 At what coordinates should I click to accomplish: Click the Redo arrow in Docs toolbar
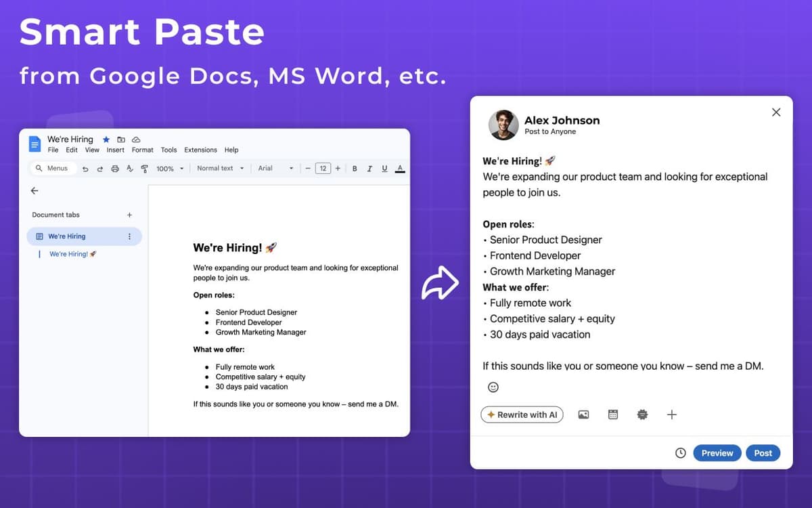[100, 169]
